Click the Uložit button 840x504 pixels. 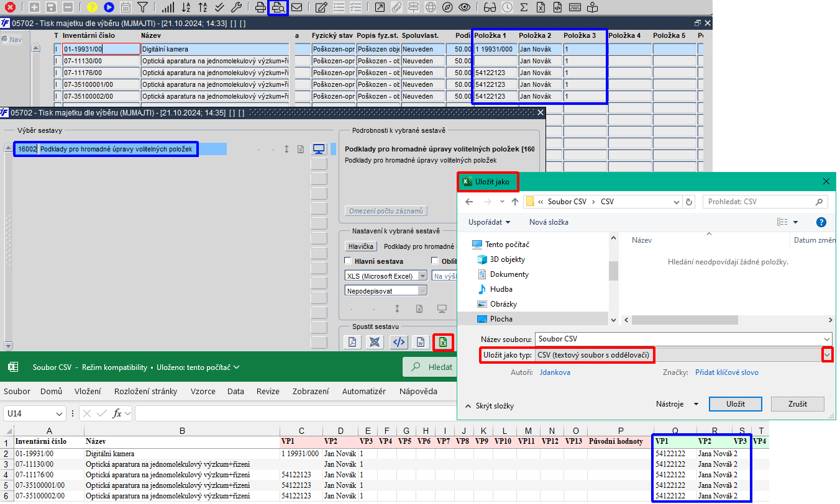(736, 403)
